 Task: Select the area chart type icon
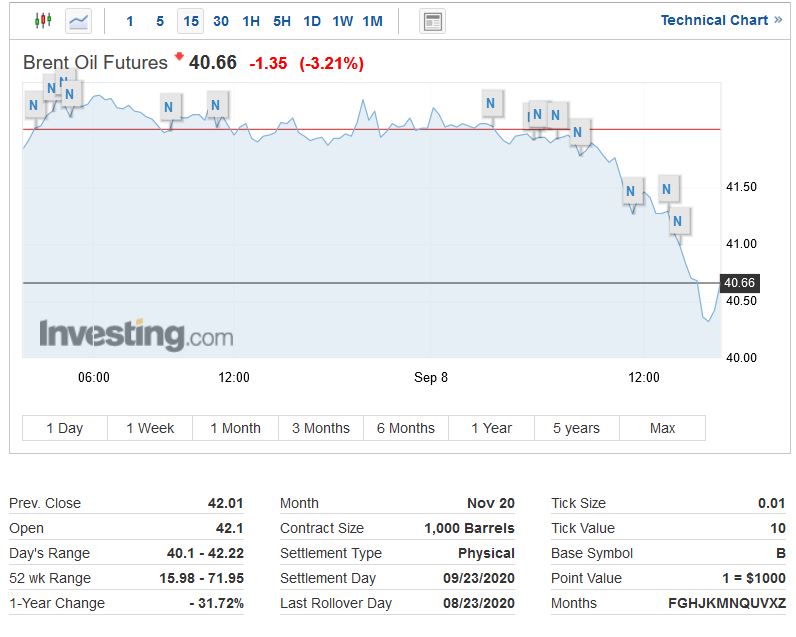pyautogui.click(x=79, y=21)
